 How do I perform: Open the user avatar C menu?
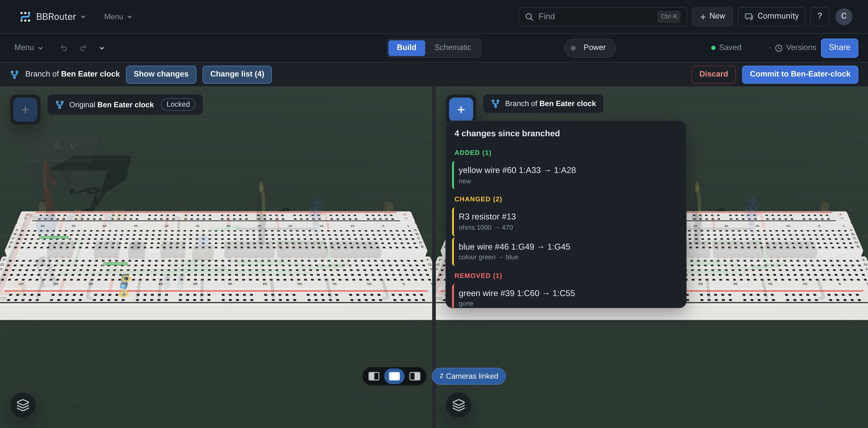click(843, 17)
